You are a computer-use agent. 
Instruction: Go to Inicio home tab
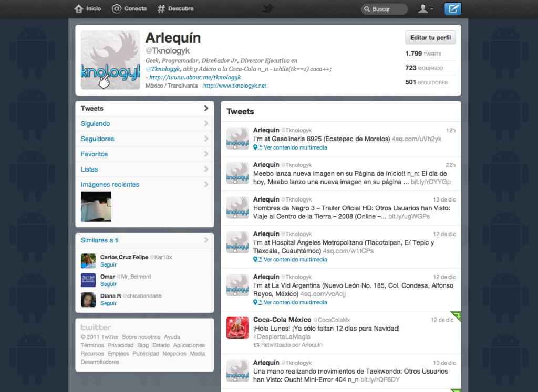point(88,8)
